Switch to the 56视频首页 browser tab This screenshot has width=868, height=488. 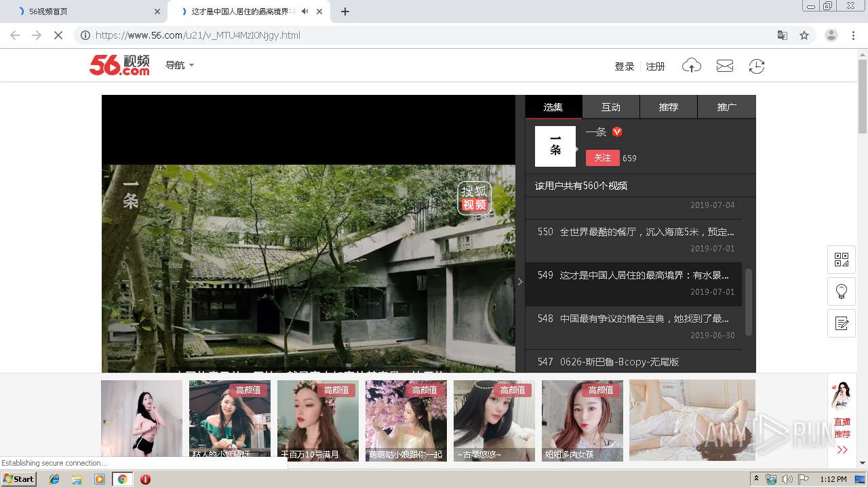[83, 12]
